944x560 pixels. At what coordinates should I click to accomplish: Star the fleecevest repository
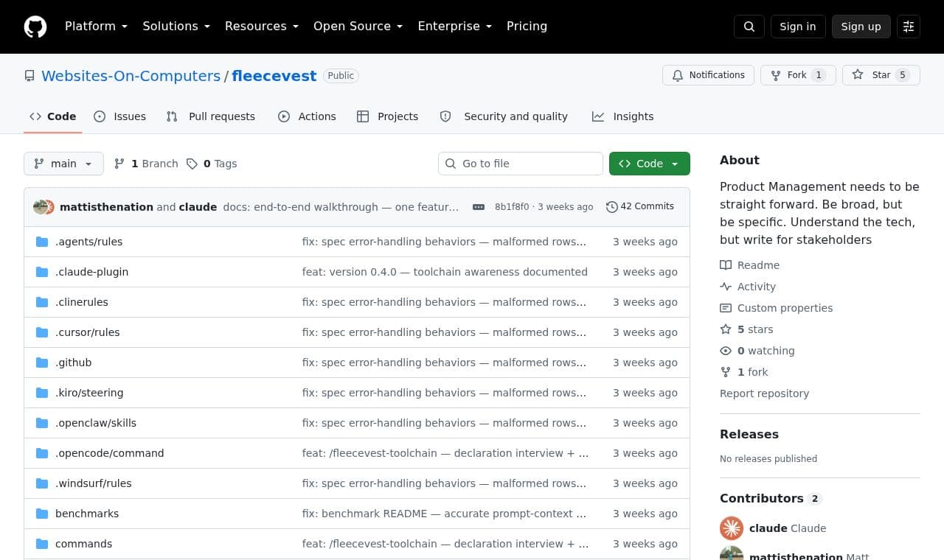tap(871, 75)
